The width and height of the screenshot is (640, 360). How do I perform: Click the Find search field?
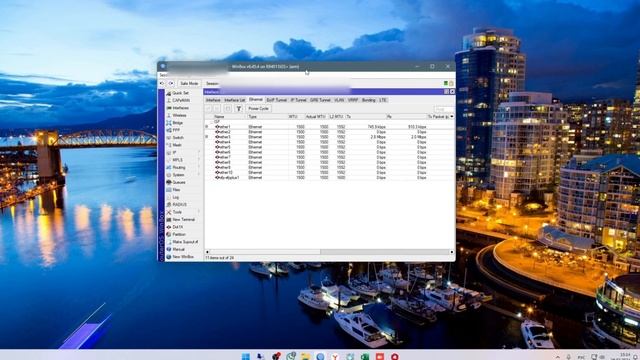coord(443,109)
